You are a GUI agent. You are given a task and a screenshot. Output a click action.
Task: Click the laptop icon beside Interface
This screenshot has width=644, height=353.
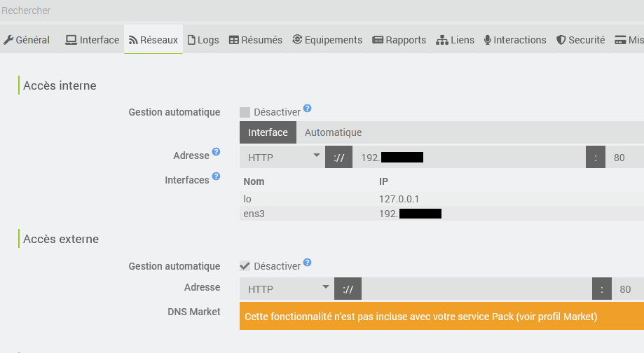pyautogui.click(x=71, y=40)
